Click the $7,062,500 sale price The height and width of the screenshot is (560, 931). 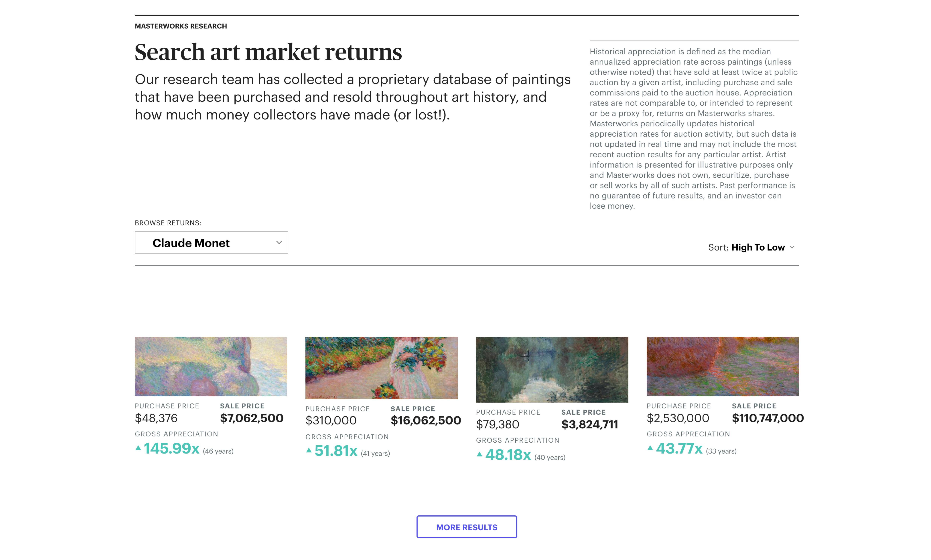[x=251, y=418]
